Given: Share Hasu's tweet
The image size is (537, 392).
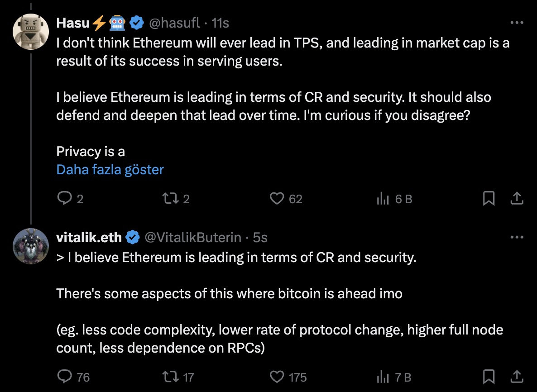Looking at the screenshot, I should (517, 198).
